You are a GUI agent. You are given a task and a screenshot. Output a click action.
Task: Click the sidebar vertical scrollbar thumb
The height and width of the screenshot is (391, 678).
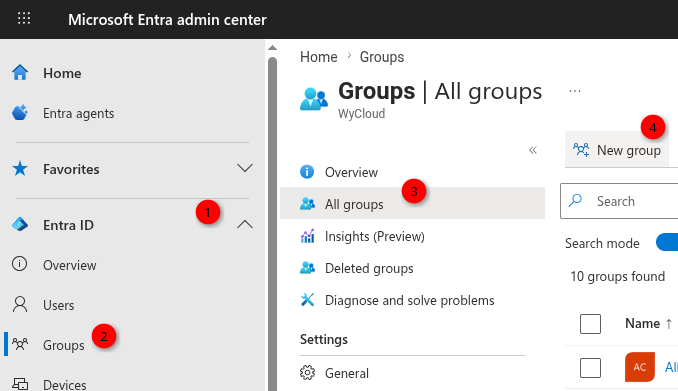click(x=272, y=224)
